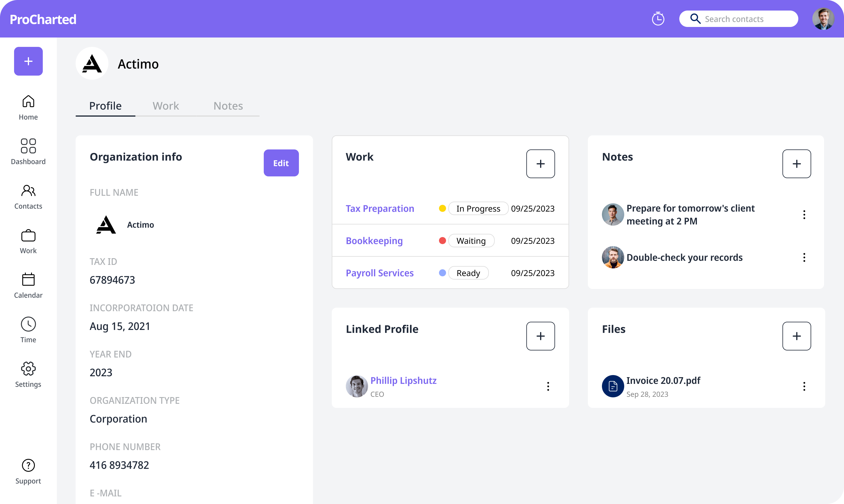Open Settings panel
The width and height of the screenshot is (844, 504).
pyautogui.click(x=28, y=374)
